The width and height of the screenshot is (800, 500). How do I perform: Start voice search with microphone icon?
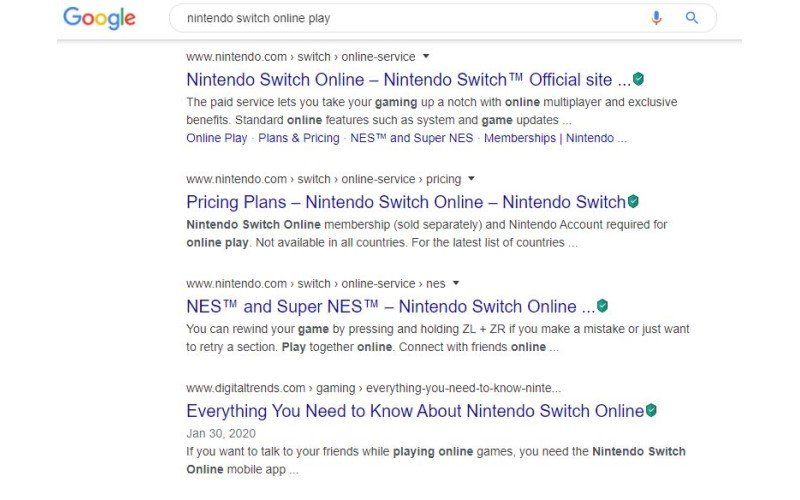coord(656,18)
